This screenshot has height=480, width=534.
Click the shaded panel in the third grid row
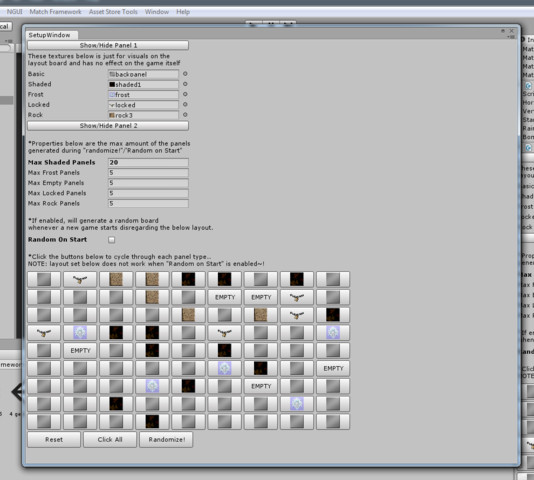click(333, 315)
